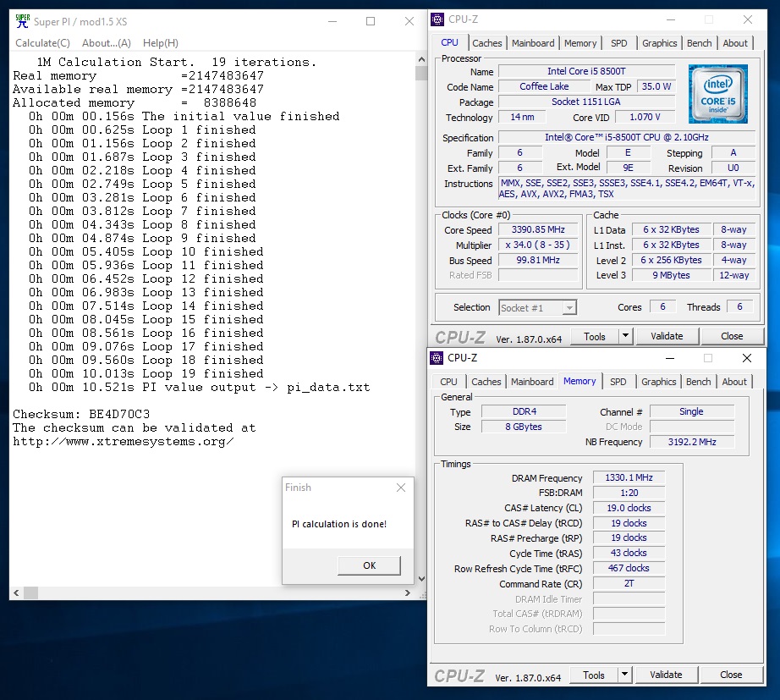Screen dimensions: 780x700
Task: Switch to Memory tab in top CPU-Z window
Action: [x=580, y=43]
